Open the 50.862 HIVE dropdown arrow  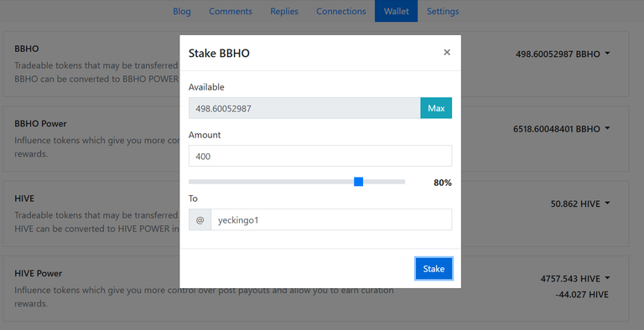click(607, 204)
